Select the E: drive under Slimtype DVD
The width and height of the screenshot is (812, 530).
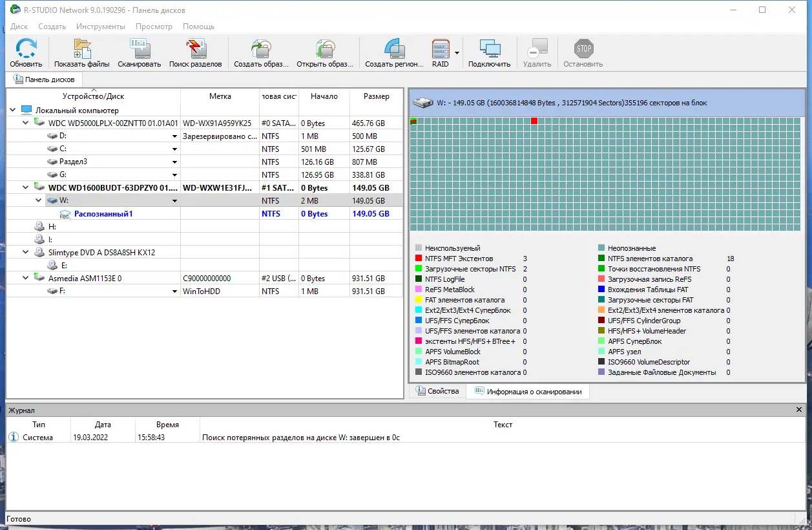[65, 265]
